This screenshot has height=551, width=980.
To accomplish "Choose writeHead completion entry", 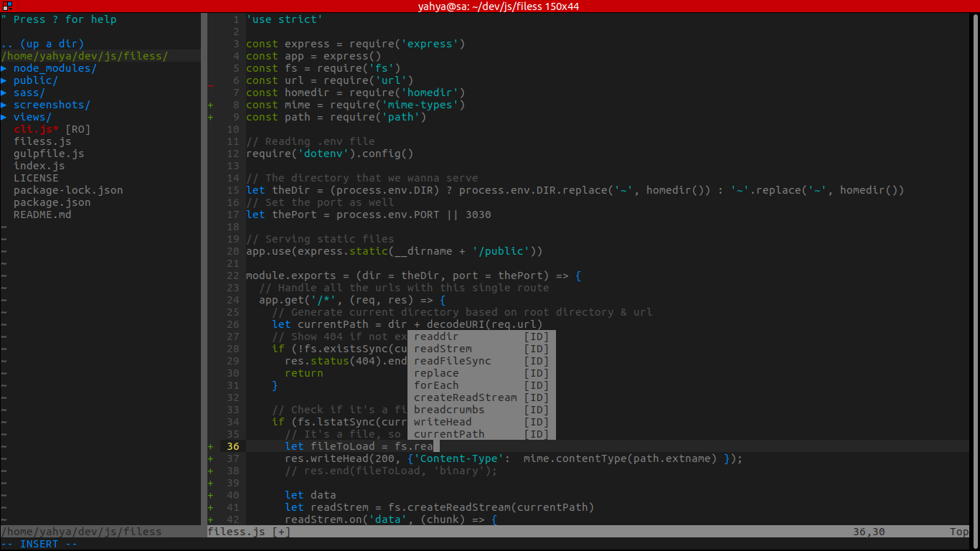I will pos(481,422).
